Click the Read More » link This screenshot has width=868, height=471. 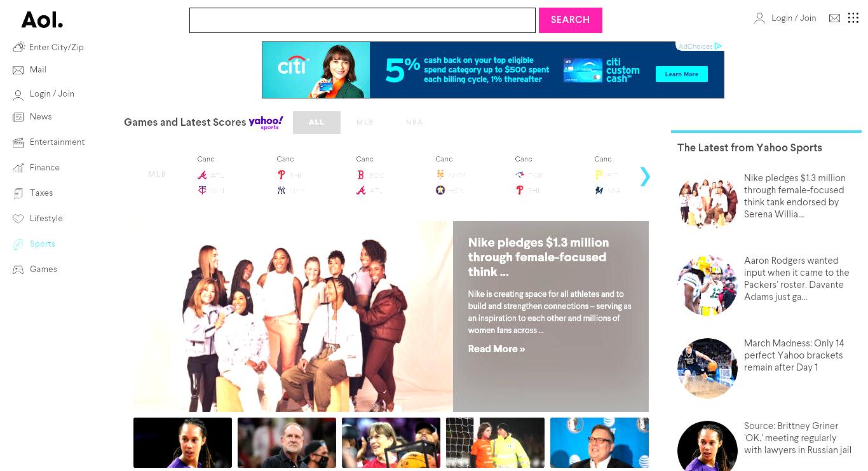496,349
